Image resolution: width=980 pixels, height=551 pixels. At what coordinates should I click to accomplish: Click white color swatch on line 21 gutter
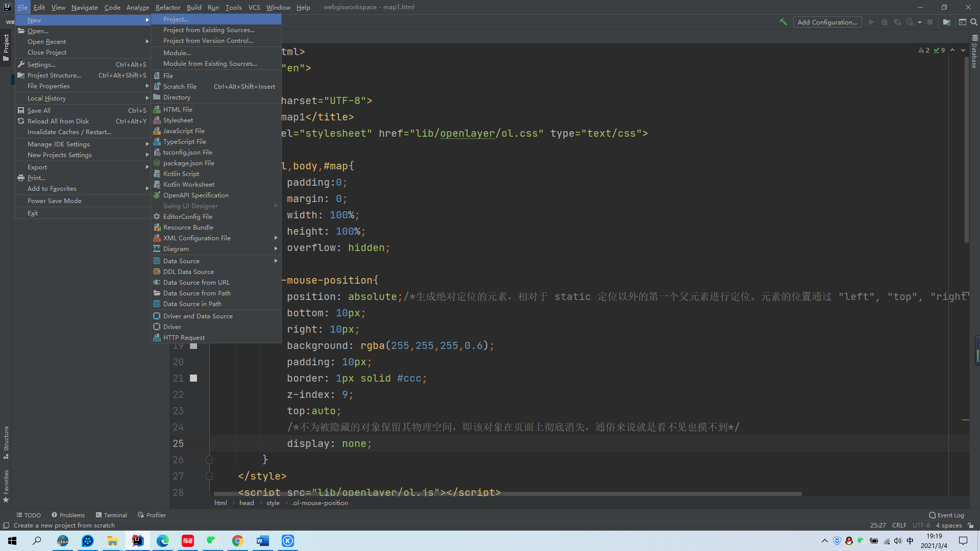pos(193,378)
